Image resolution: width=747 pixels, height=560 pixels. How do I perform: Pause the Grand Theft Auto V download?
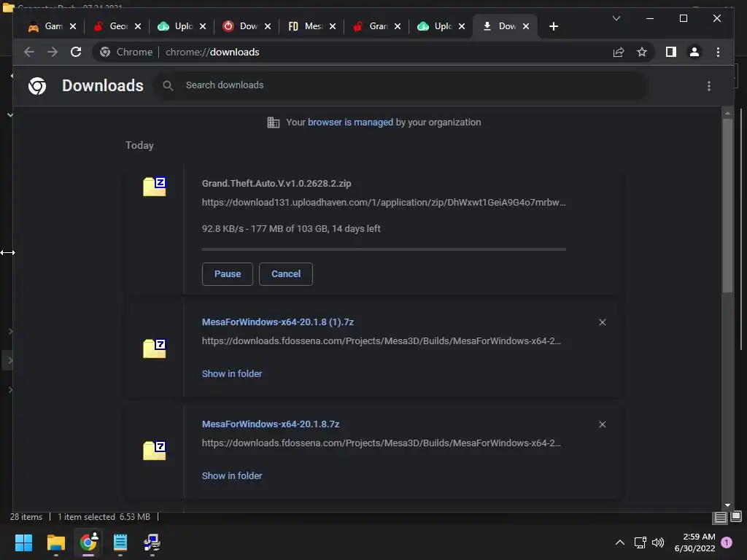(228, 274)
